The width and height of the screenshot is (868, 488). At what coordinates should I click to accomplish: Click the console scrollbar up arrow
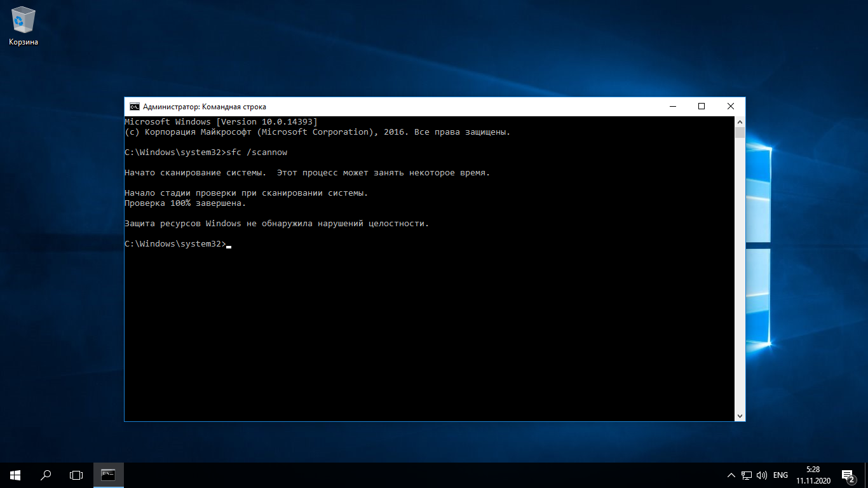pyautogui.click(x=740, y=121)
